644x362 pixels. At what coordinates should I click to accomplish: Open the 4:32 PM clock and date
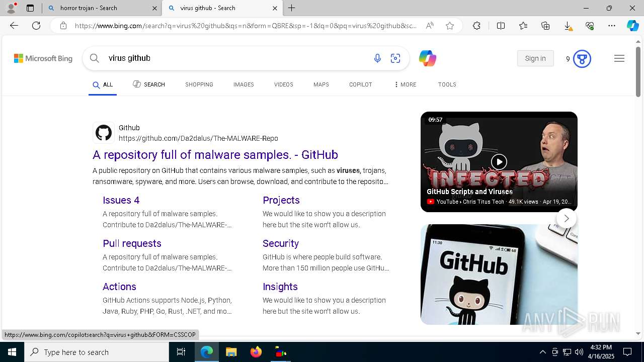pyautogui.click(x=601, y=352)
